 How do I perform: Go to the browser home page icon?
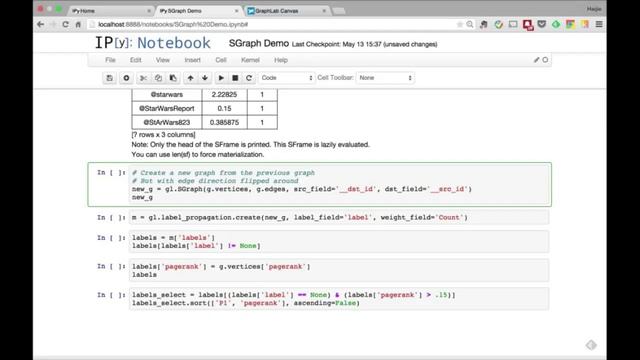(x=78, y=24)
